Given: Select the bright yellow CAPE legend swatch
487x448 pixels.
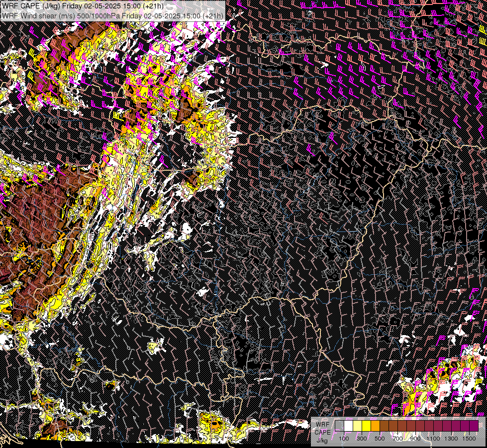Looking at the screenshot, I should pos(367,426).
